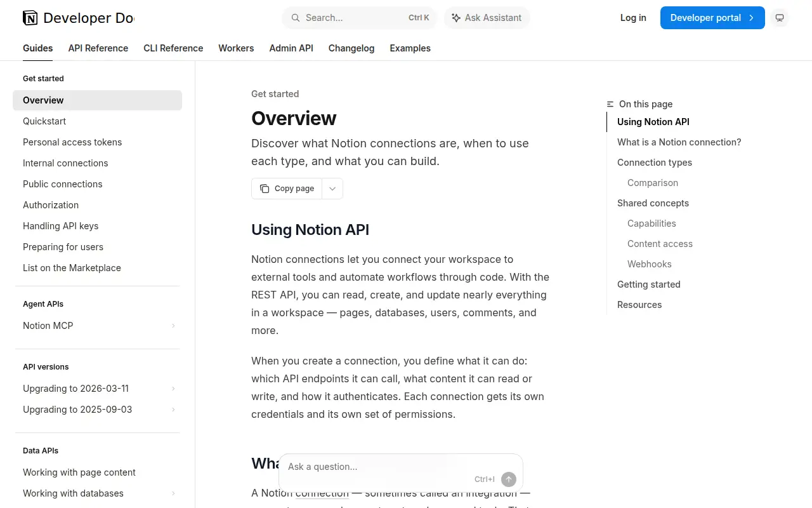Screen dimensions: 812x508
Task: Open Upgrading to 2026-03-11 page
Action: (x=97, y=389)
